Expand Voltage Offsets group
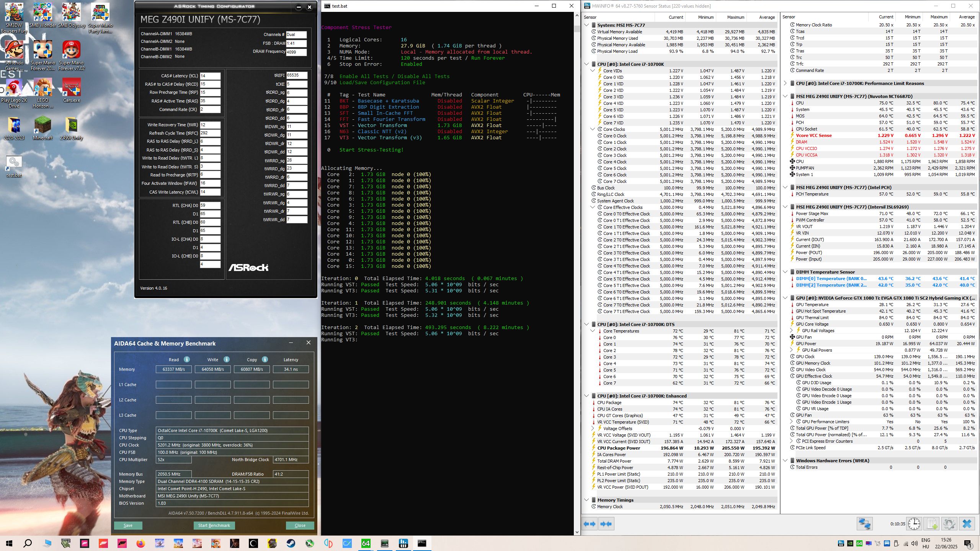The image size is (980, 551). [x=593, y=429]
